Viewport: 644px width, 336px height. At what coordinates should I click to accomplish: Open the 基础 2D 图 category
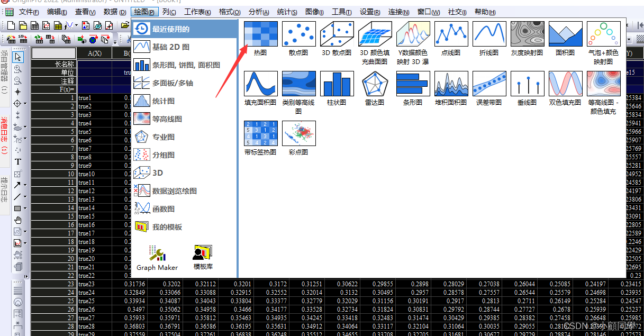point(184,47)
